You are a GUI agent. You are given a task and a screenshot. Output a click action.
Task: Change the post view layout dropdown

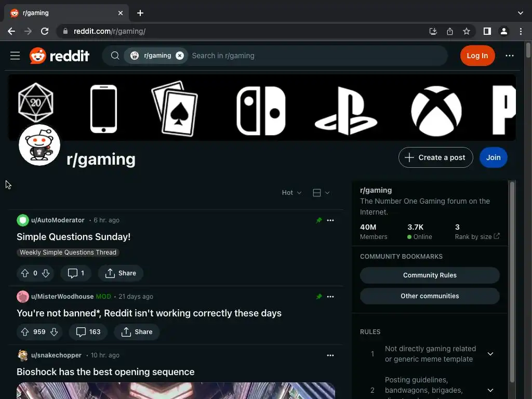point(321,193)
